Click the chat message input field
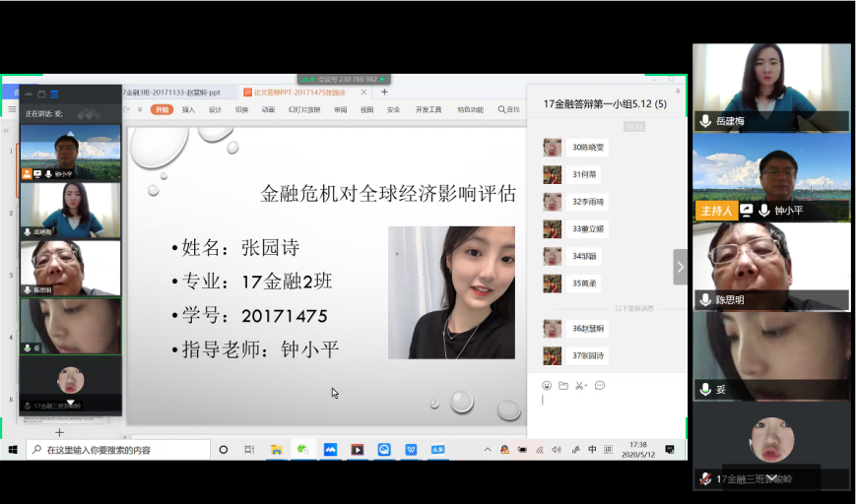 coord(606,411)
